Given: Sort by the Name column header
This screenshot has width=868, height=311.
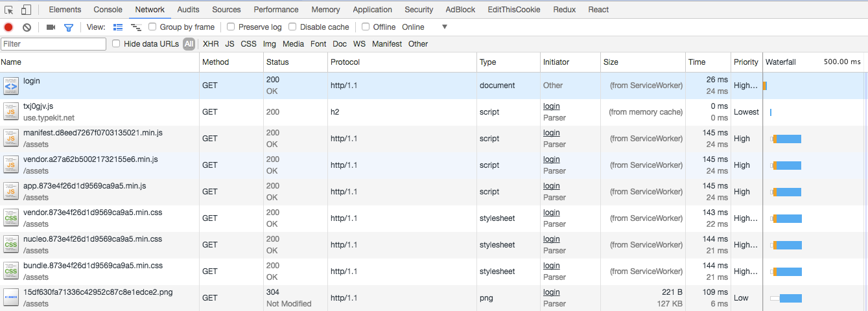Looking at the screenshot, I should pos(100,62).
